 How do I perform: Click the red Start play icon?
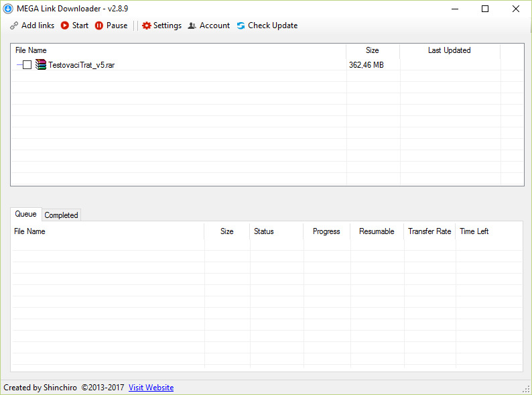pyautogui.click(x=65, y=25)
